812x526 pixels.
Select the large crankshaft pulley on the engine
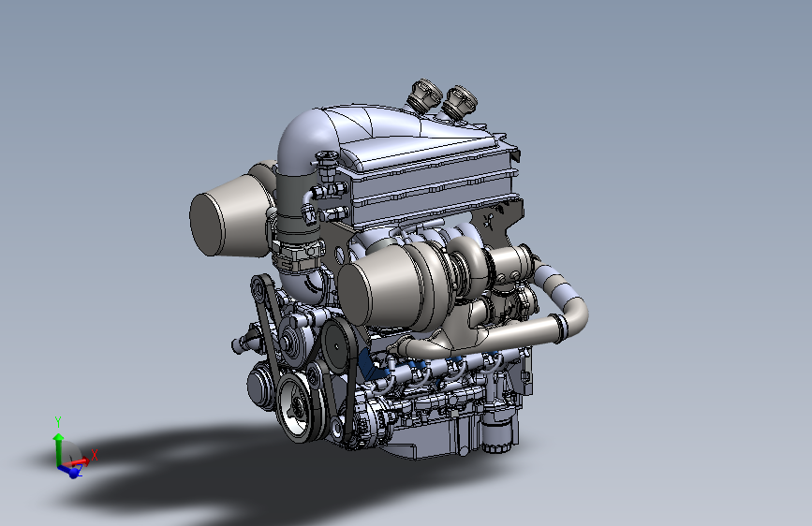pyautogui.click(x=300, y=407)
